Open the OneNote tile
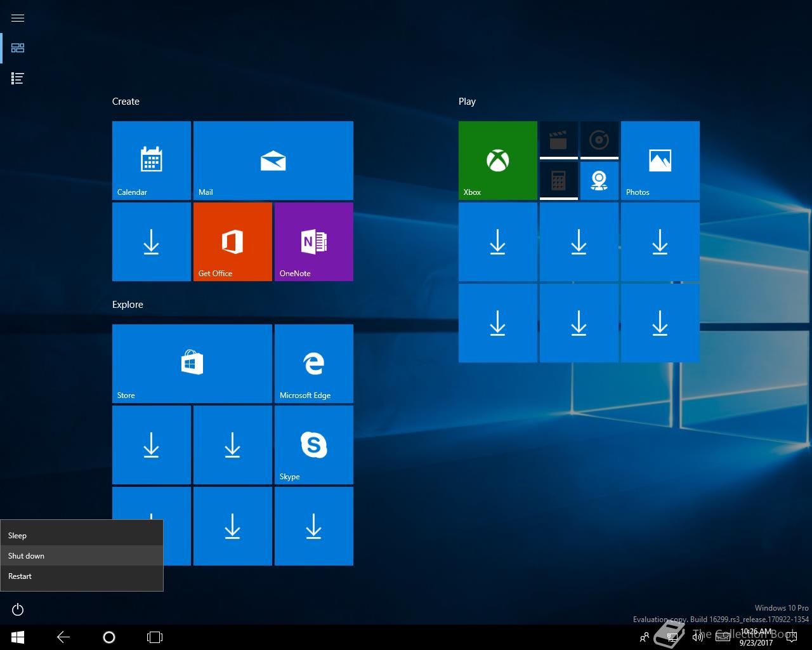 pos(314,242)
